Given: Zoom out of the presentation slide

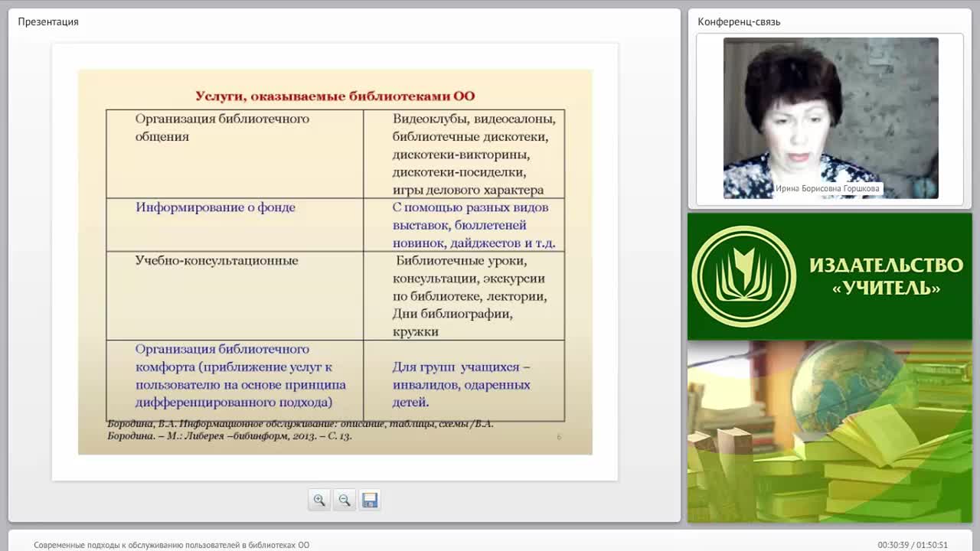Looking at the screenshot, I should point(345,500).
